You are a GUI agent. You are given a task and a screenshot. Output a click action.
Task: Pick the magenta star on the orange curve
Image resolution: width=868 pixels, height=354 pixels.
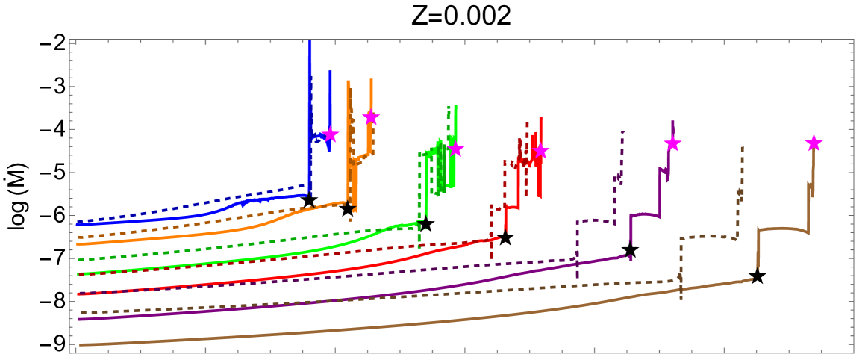tap(371, 117)
